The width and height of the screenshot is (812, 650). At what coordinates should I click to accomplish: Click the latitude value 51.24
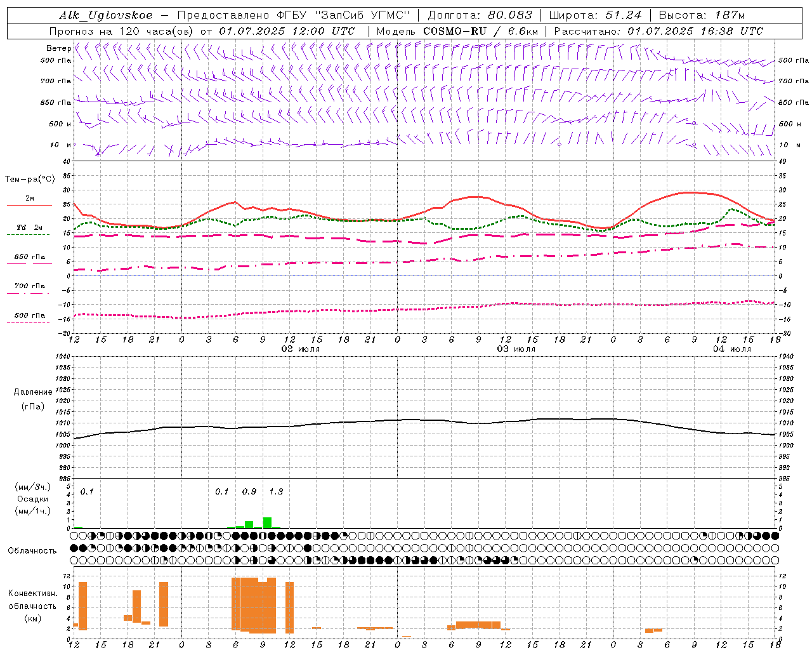624,15
